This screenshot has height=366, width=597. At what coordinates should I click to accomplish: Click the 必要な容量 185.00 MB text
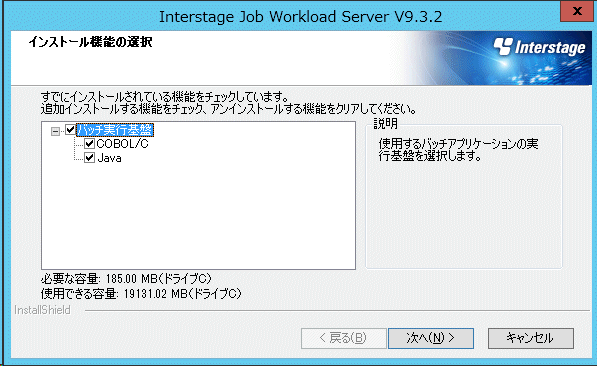tap(126, 279)
